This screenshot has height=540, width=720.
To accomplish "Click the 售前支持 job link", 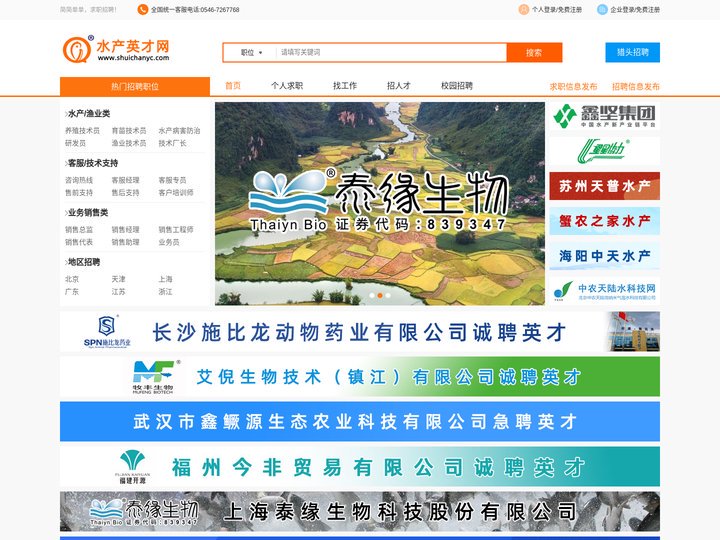I will click(79, 193).
